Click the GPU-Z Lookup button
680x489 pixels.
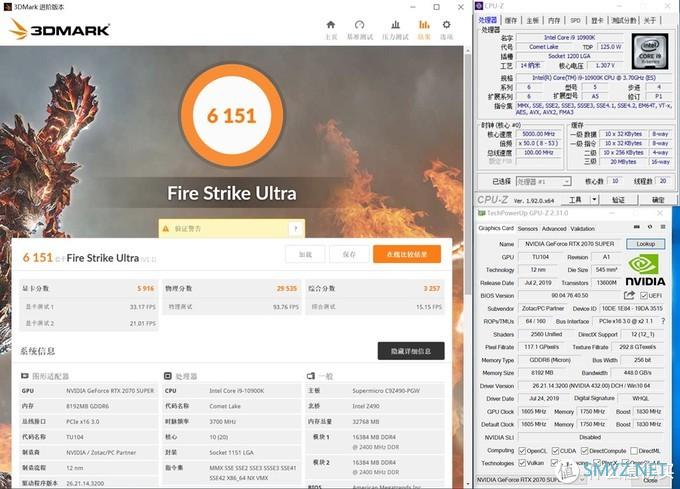tap(645, 244)
